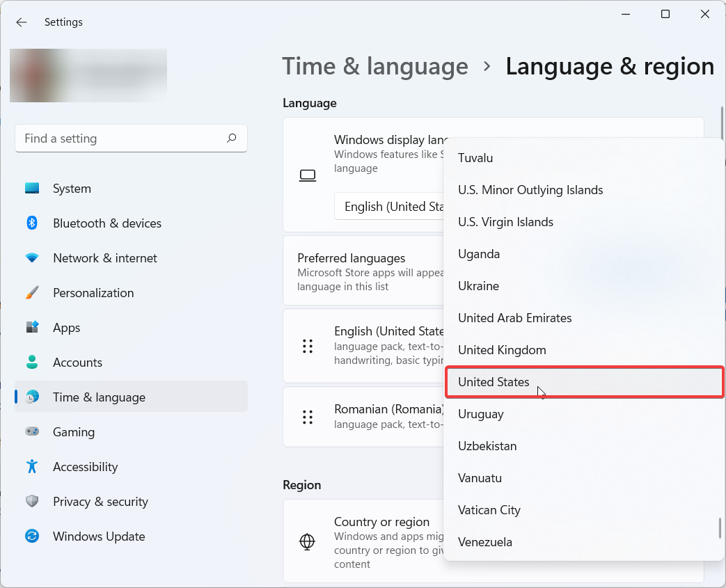Viewport: 726px width, 588px height.
Task: Select Uruguay in the region dropdown
Action: pyautogui.click(x=480, y=414)
